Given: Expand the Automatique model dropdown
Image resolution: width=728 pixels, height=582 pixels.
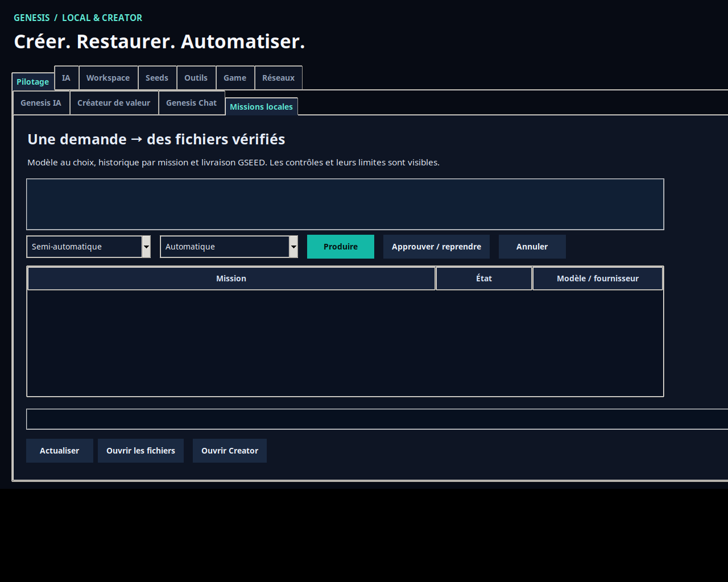Looking at the screenshot, I should (229, 247).
